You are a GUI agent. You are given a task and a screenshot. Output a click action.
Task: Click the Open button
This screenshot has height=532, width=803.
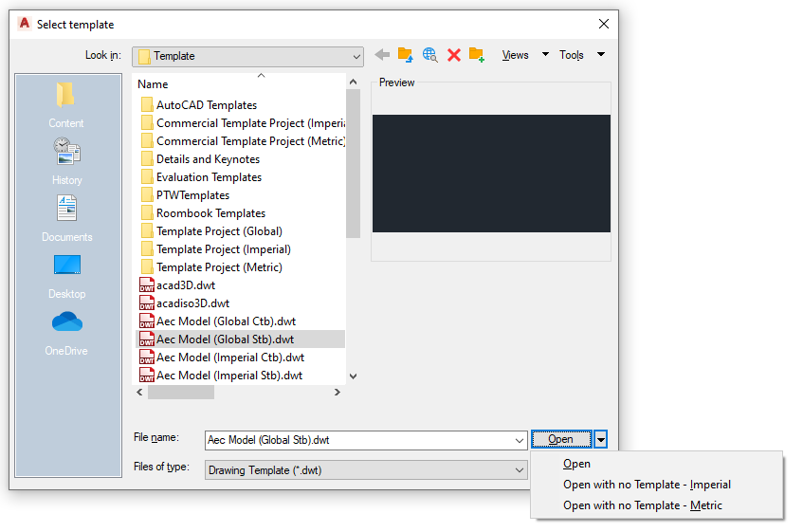tap(561, 439)
